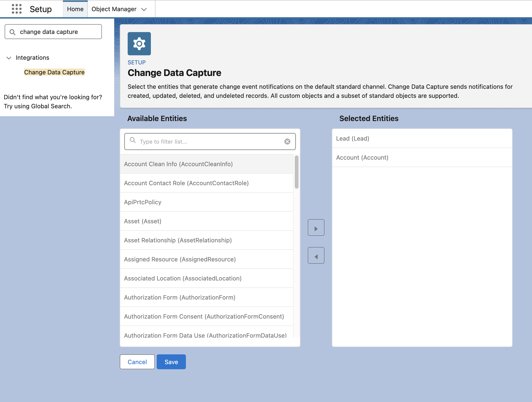Select Authorization Form Consent (AuthorizationFormConsent)
532x402 pixels.
(x=207, y=316)
